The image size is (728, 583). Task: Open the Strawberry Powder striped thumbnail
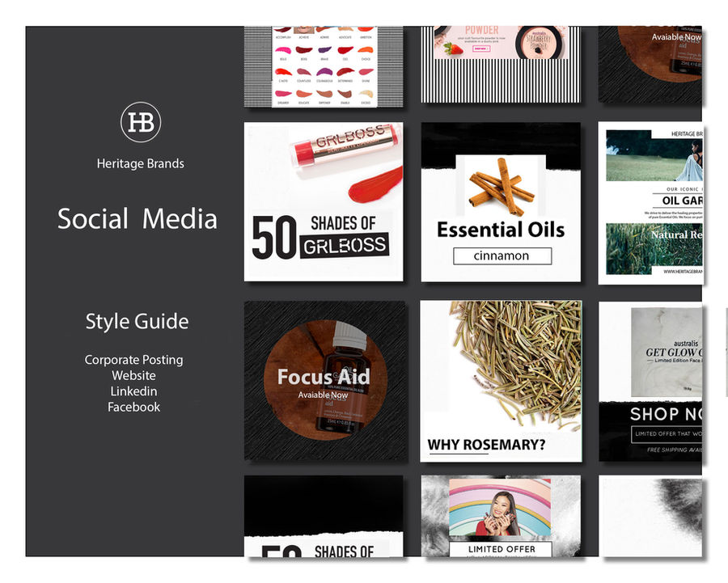pos(501,65)
